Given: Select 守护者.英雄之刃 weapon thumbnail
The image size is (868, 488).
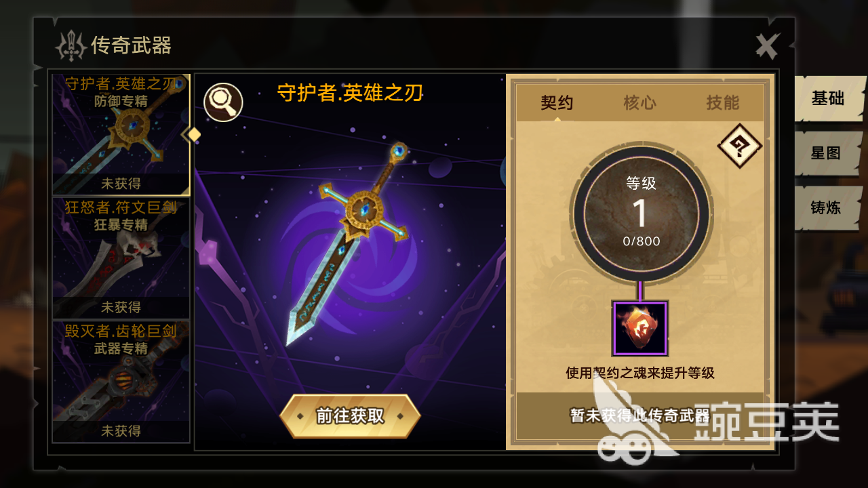Looking at the screenshot, I should (121, 134).
